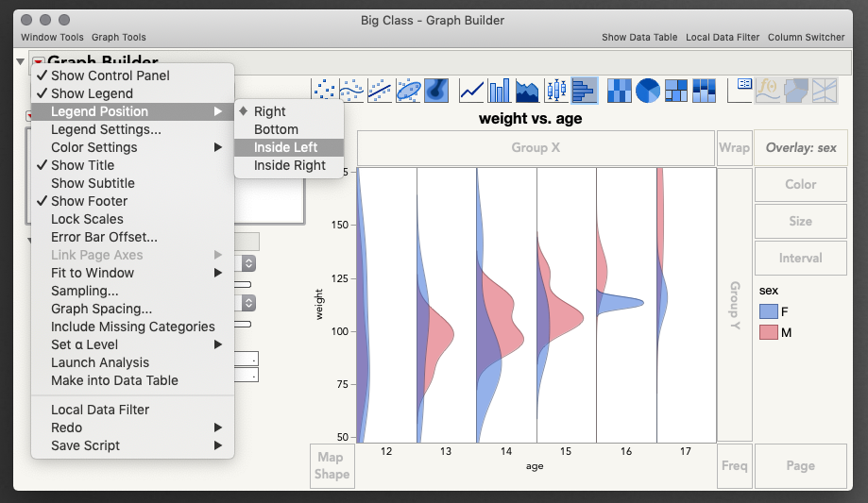Click the Graph Builder red triangle menu
Image resolution: width=868 pixels, height=503 pixels.
pyautogui.click(x=38, y=60)
